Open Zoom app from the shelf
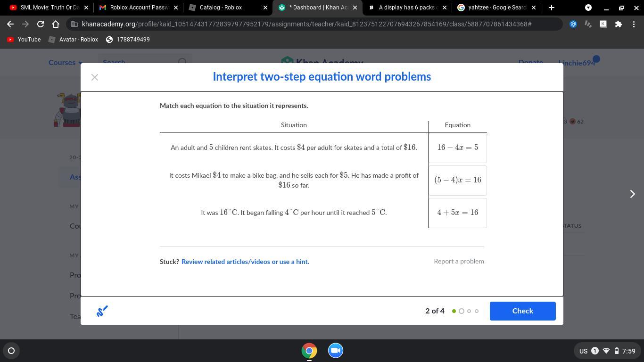This screenshot has height=362, width=644. tap(336, 351)
